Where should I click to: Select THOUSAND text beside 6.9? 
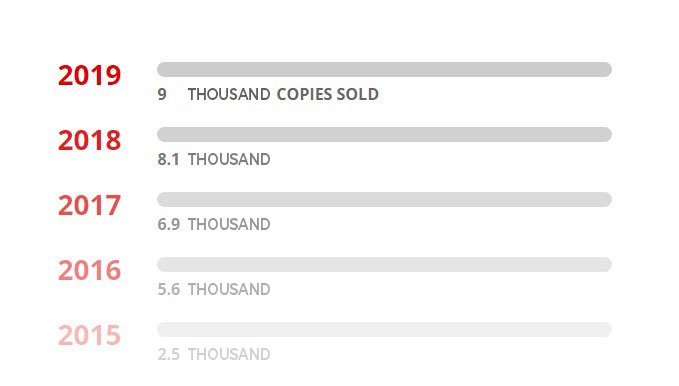point(229,224)
